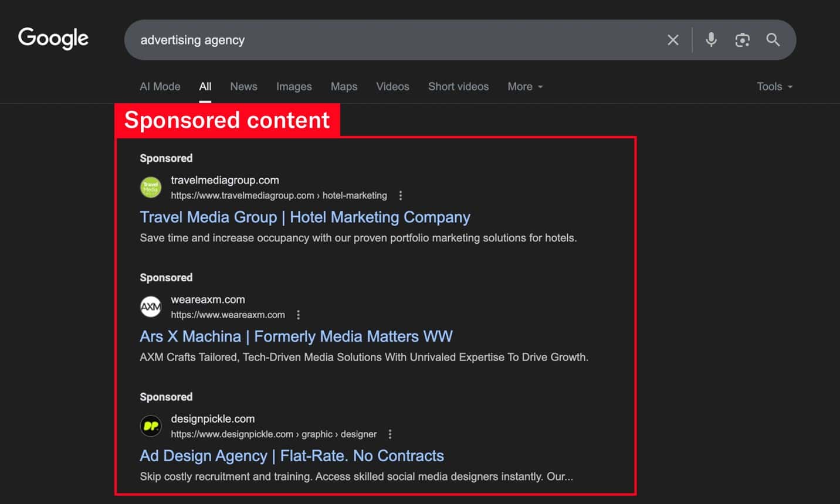Open Ars X Machina headline link
Screen dimensions: 840x504
point(296,336)
